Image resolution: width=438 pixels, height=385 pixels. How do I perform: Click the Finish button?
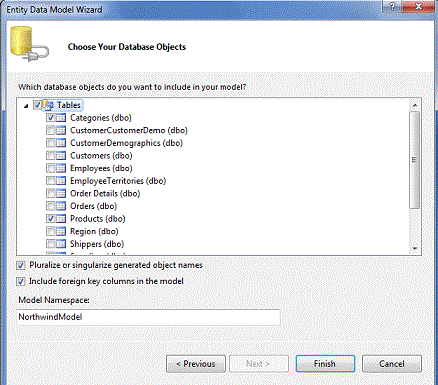click(325, 364)
